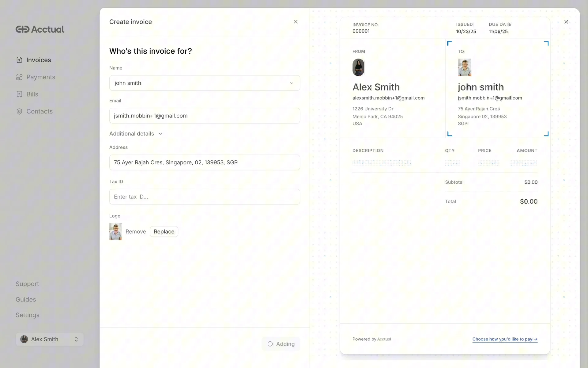588x368 pixels.
Task: Click the Contacts sidebar icon
Action: pyautogui.click(x=19, y=111)
